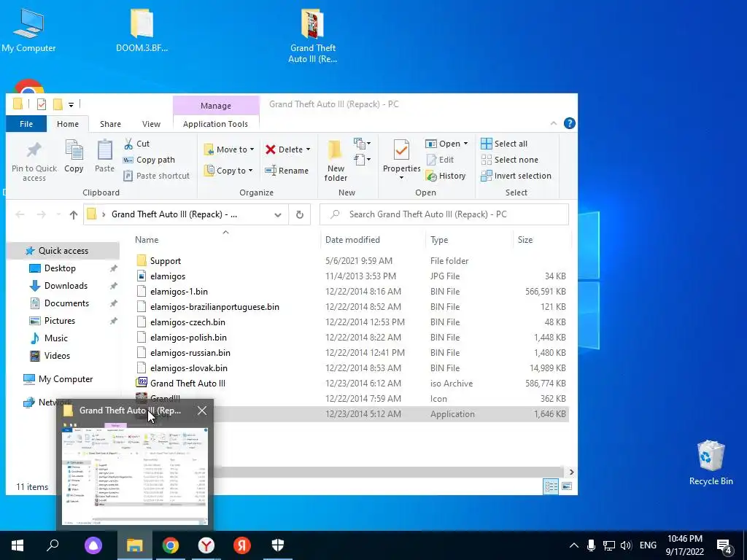Open the New item dropdown in ribbon

(362, 143)
